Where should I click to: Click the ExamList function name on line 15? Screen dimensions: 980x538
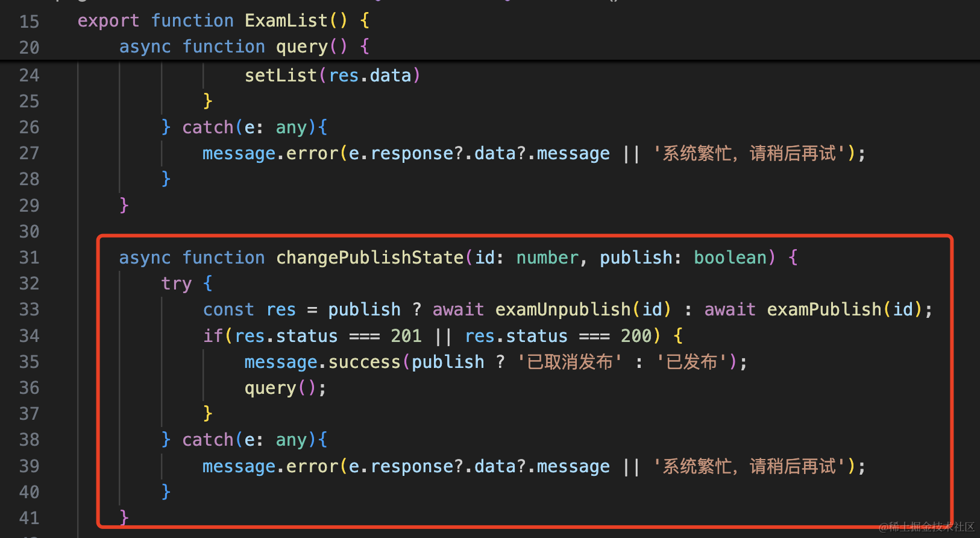point(286,21)
